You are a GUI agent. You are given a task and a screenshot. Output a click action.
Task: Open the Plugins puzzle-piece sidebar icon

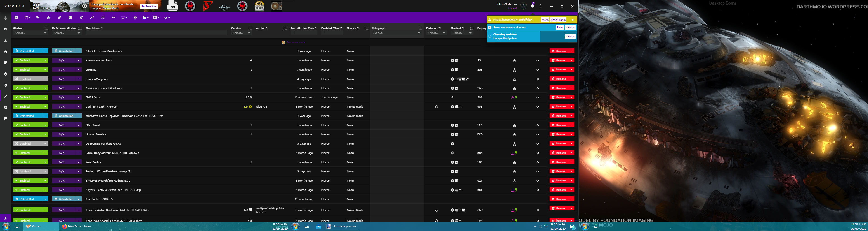pyautogui.click(x=5, y=62)
